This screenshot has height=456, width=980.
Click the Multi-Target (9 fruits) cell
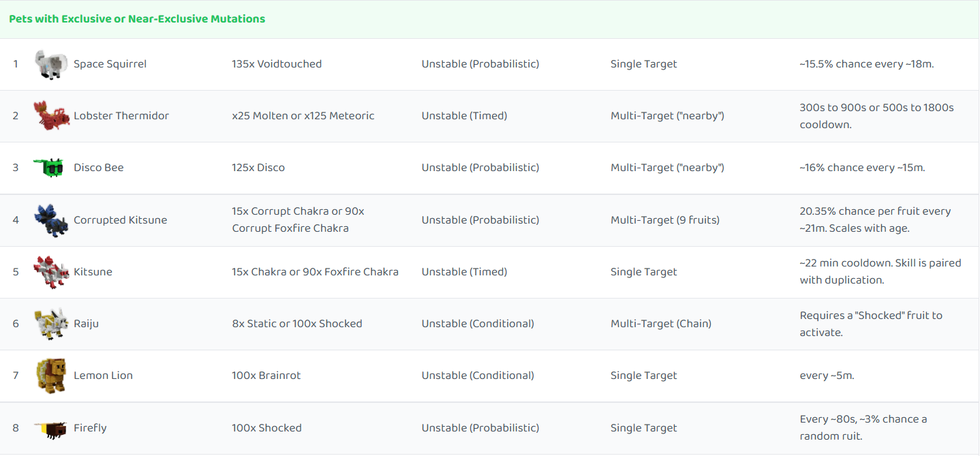point(664,220)
